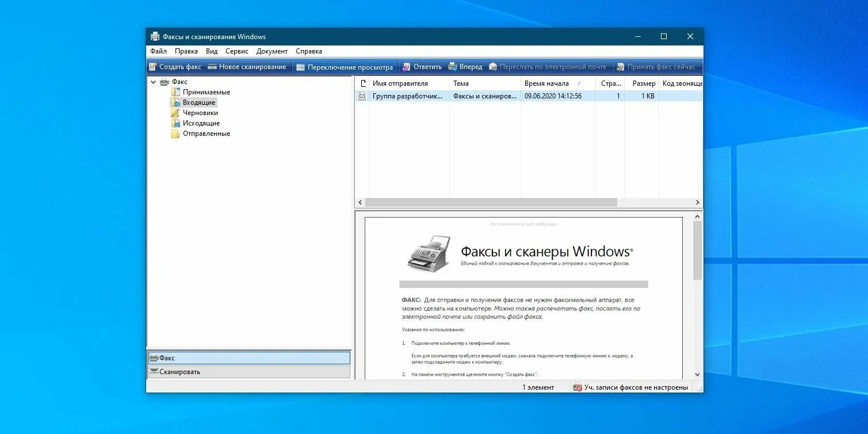Image resolution: width=868 pixels, height=434 pixels.
Task: Click the preview pane scroll up arrow
Action: pos(698,216)
